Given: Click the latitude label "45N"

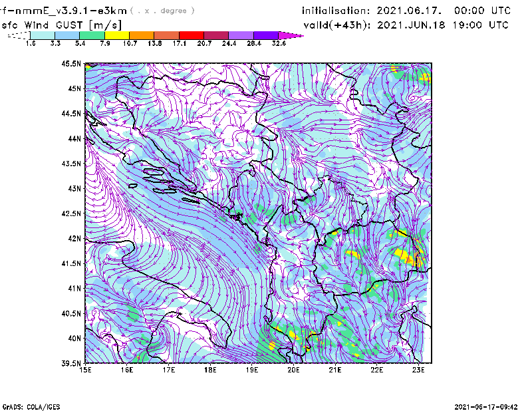Looking at the screenshot, I should click(x=74, y=88).
